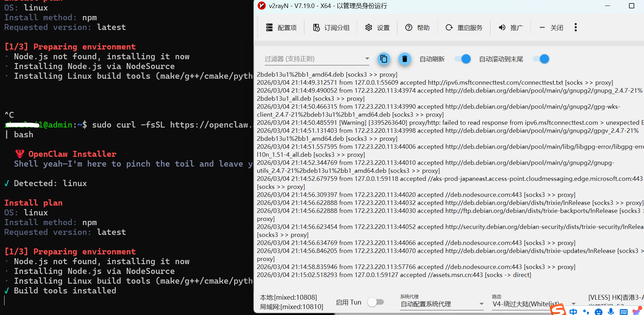644x315 pixels.
Task: Toggle the 自动滚动到末尾 auto-scroll switch
Action: pyautogui.click(x=541, y=59)
